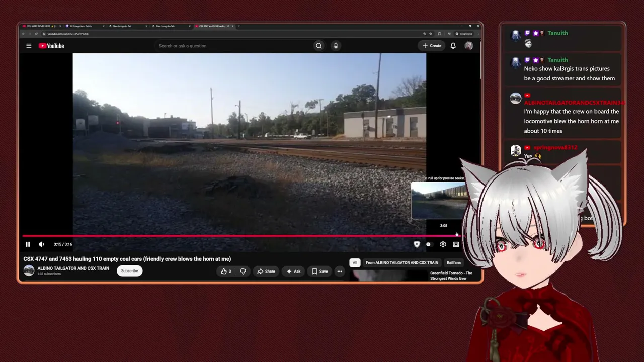Screen dimensions: 644x362
Task: Click the Create button in YouTube header
Action: click(x=432, y=46)
